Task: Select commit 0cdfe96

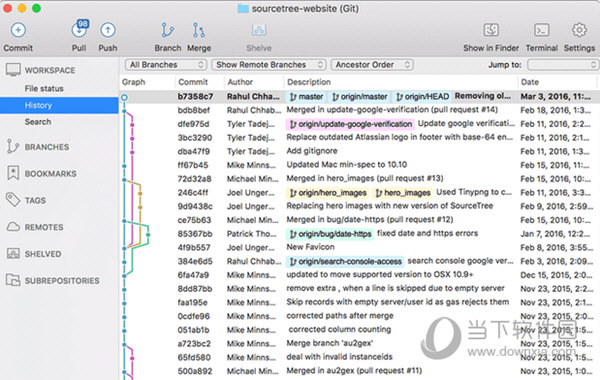Action: click(359, 316)
